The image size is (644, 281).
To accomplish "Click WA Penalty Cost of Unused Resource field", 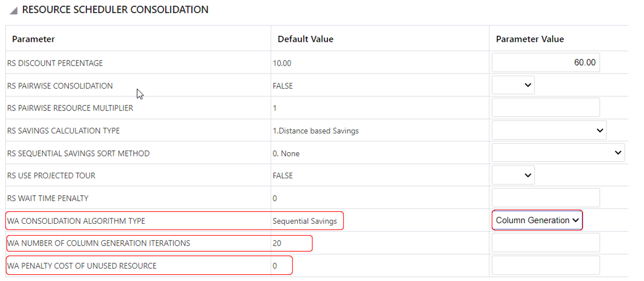I will [546, 265].
